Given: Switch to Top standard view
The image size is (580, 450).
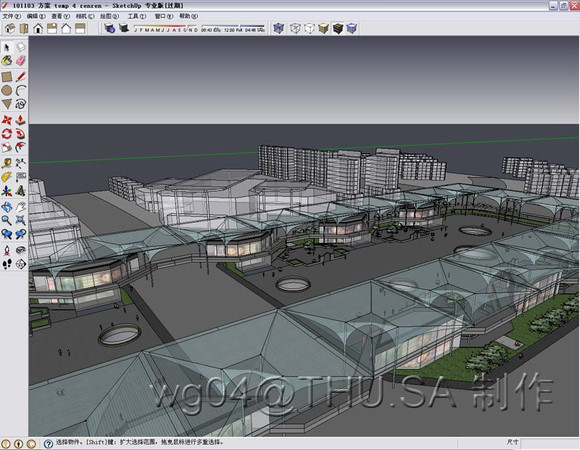Looking at the screenshot, I should (24, 28).
